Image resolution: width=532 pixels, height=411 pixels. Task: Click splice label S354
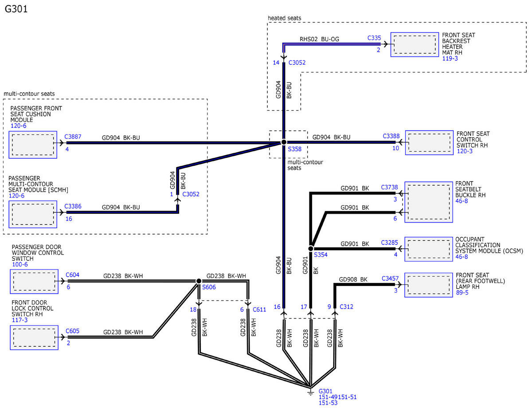(321, 254)
